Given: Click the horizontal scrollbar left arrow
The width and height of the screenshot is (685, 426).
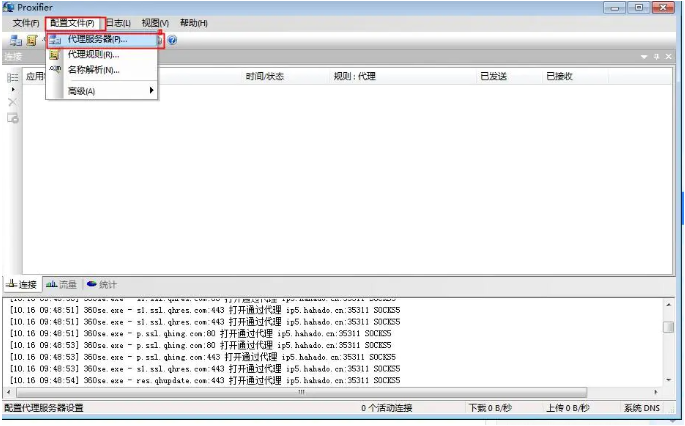Looking at the screenshot, I should point(9,392).
